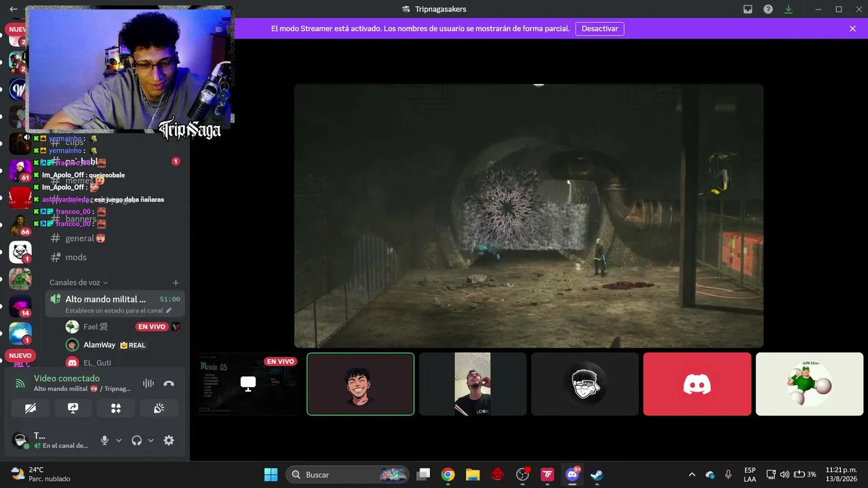Open the Windows Start menu
This screenshot has height=488, width=868.
click(x=271, y=474)
